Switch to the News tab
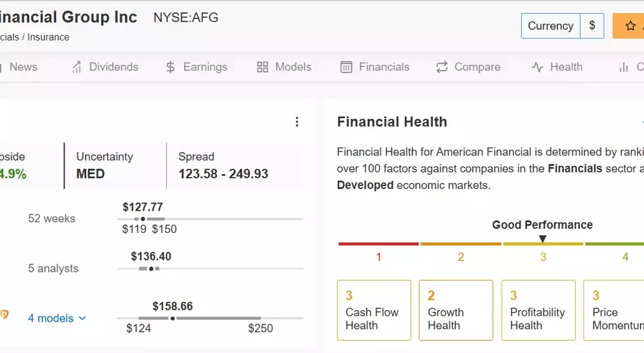644x353 pixels. [x=23, y=67]
